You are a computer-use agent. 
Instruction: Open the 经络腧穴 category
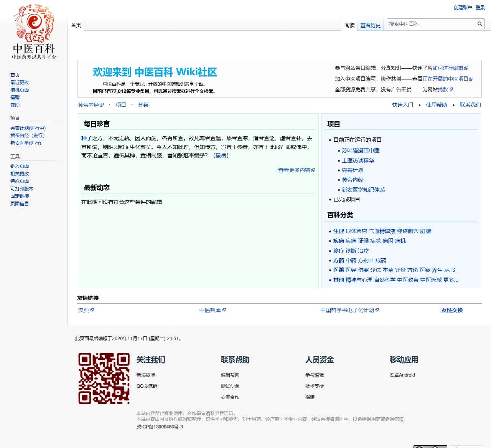(x=408, y=231)
